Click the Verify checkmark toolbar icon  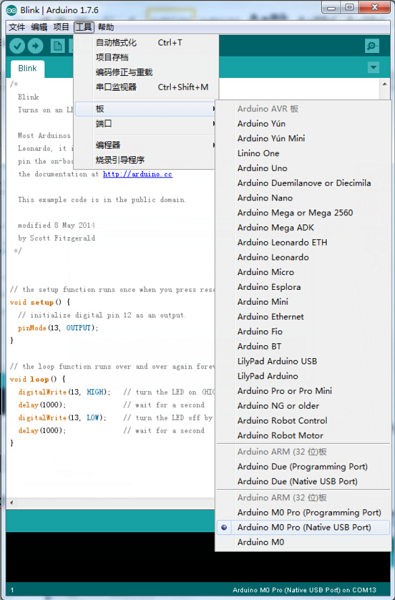tap(17, 46)
